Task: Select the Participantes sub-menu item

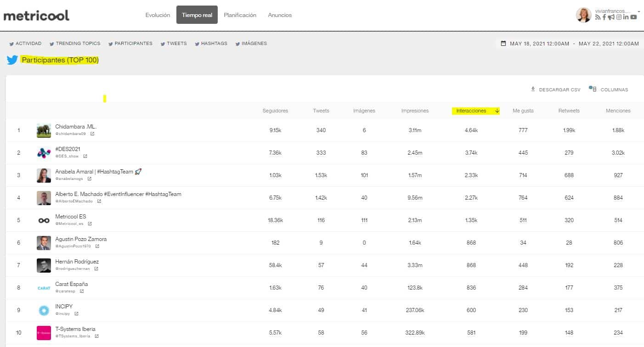Action: tap(130, 44)
